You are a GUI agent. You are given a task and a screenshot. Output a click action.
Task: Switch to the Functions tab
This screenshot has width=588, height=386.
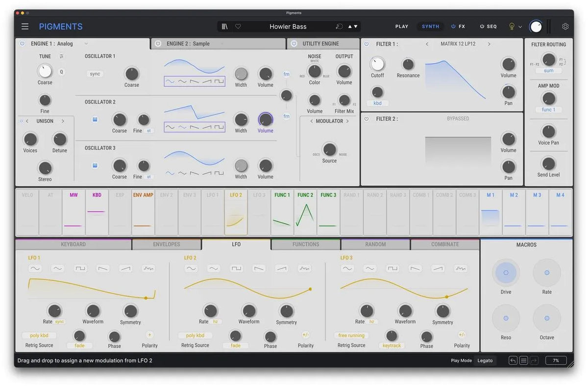tap(305, 244)
